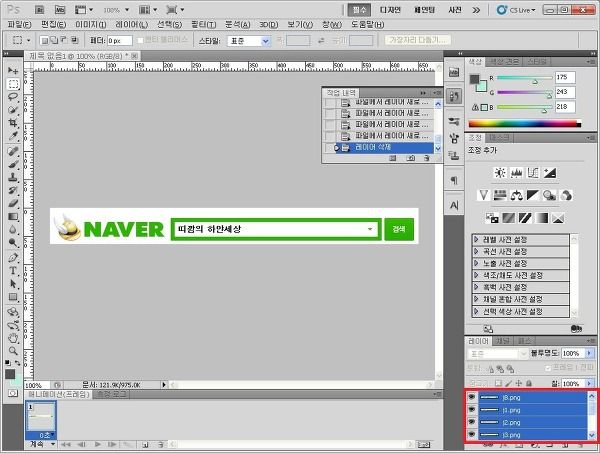Toggle Quick Mask mode
The height and width of the screenshot is (453, 600).
pyautogui.click(x=13, y=393)
